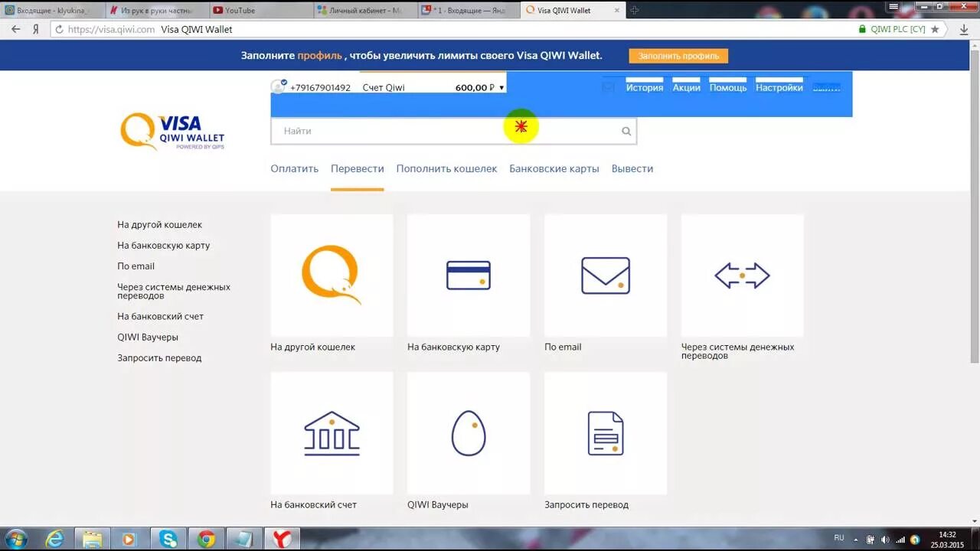Click the browser back arrow

point(15,29)
